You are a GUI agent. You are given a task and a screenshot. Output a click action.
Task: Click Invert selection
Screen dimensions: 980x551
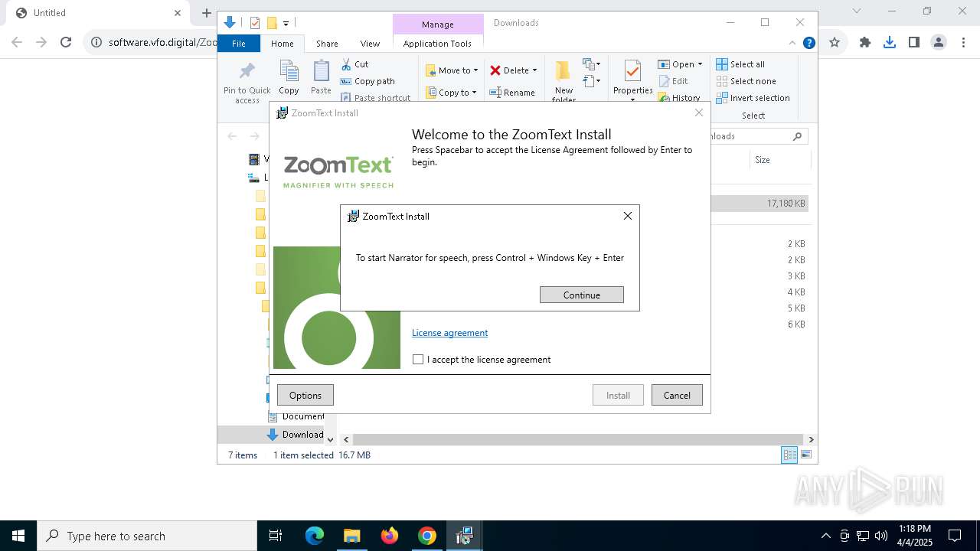click(753, 98)
